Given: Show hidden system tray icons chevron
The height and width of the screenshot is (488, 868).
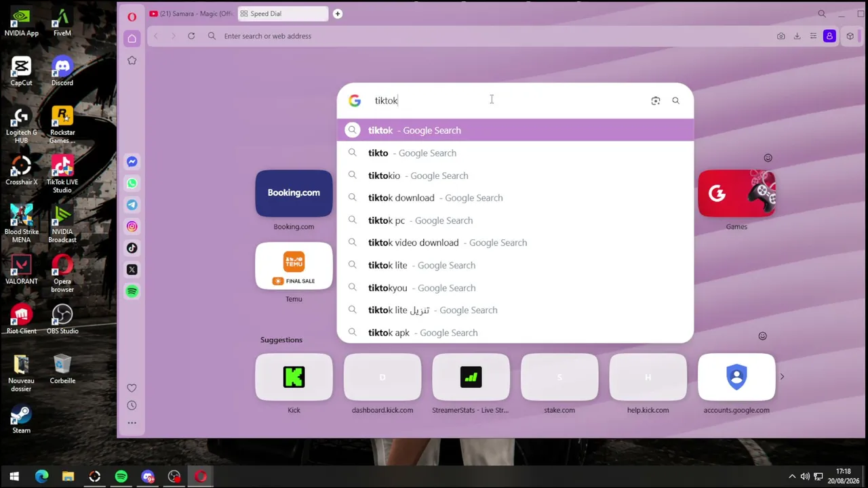Looking at the screenshot, I should click(x=791, y=476).
